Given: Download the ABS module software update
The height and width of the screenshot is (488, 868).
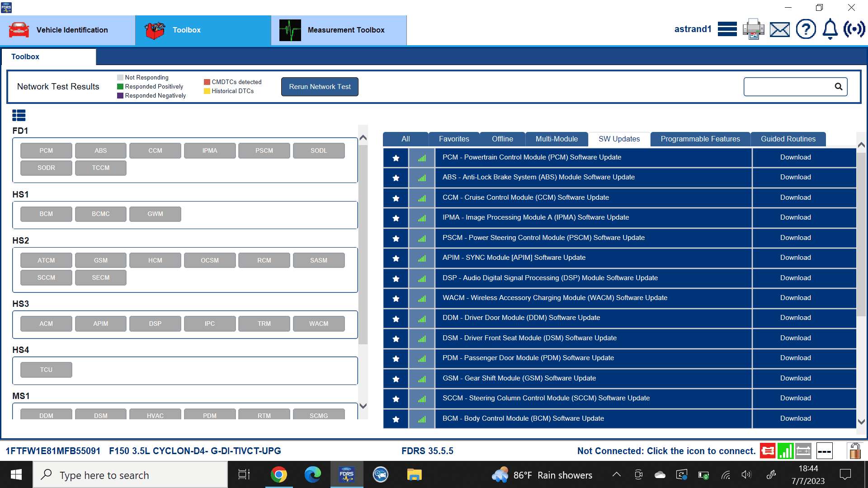Looking at the screenshot, I should [x=795, y=177].
